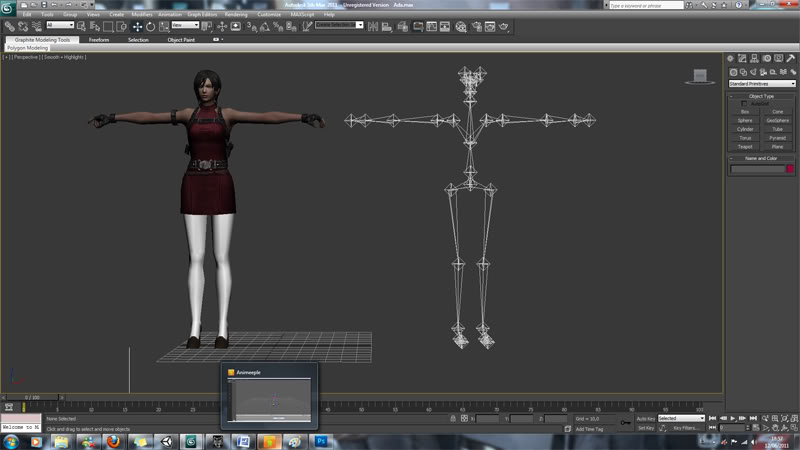This screenshot has height=450, width=800.
Task: Click the Box primitive button
Action: [745, 112]
